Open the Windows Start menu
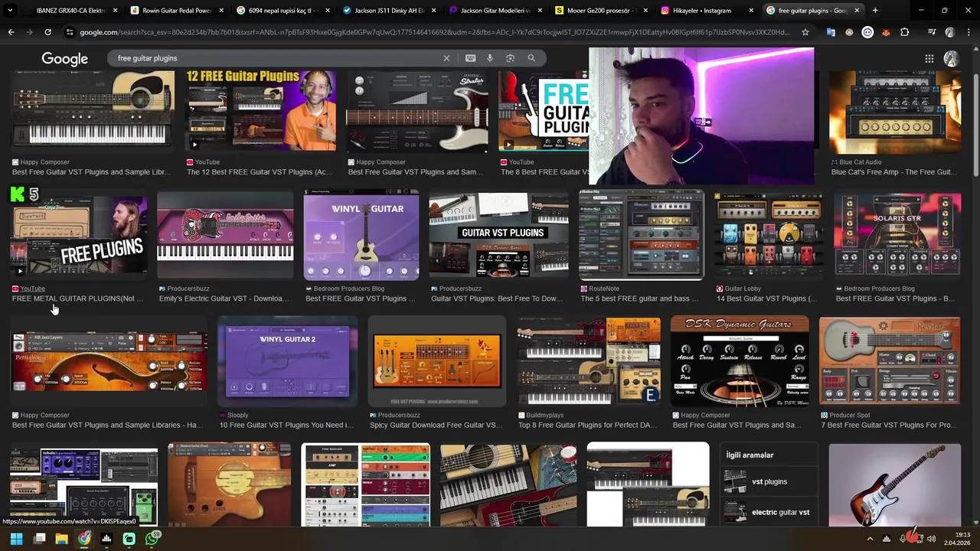The width and height of the screenshot is (980, 551). (x=16, y=539)
